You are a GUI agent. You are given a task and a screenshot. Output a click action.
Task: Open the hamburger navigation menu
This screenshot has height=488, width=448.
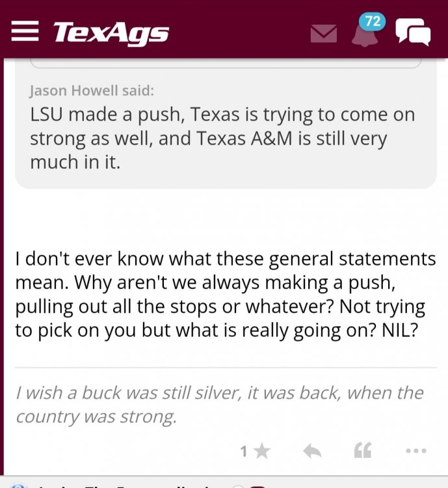[25, 31]
